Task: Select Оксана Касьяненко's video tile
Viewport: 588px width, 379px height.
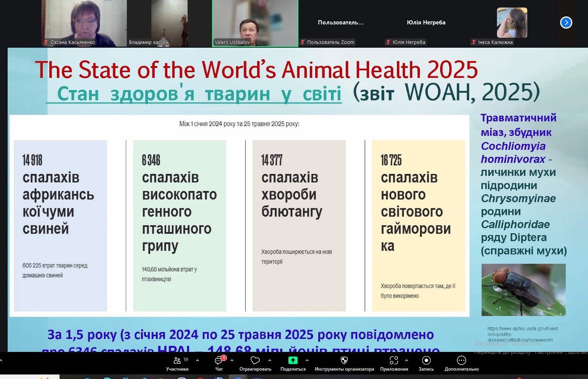Action: (84, 23)
